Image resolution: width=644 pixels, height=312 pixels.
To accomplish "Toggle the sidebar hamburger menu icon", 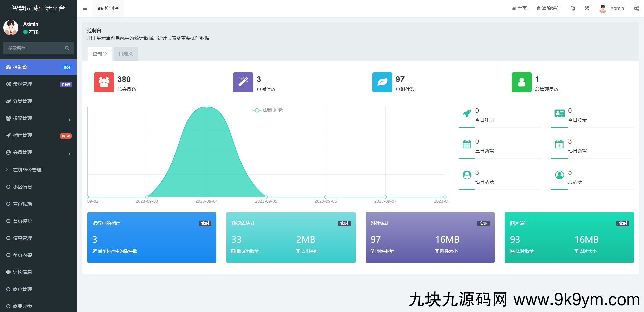I will 85,8.
